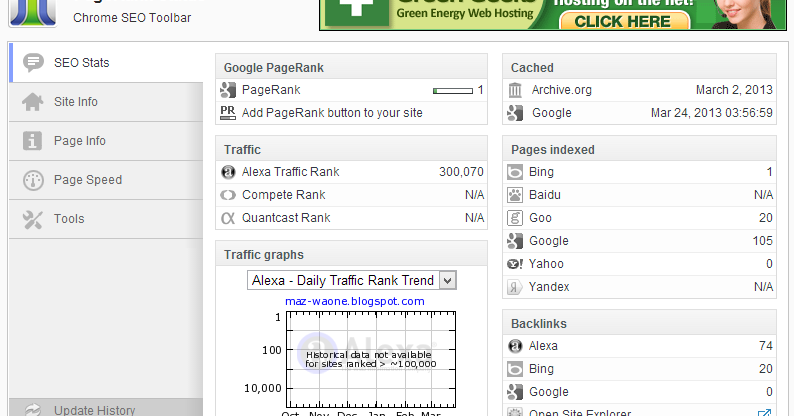
Task: Click the Yandex icon
Action: coord(515,287)
